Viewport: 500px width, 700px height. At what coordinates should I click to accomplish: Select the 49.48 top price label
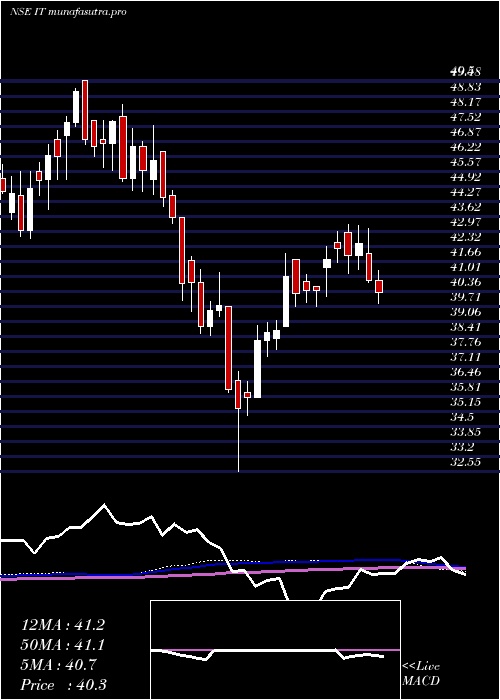click(x=465, y=71)
